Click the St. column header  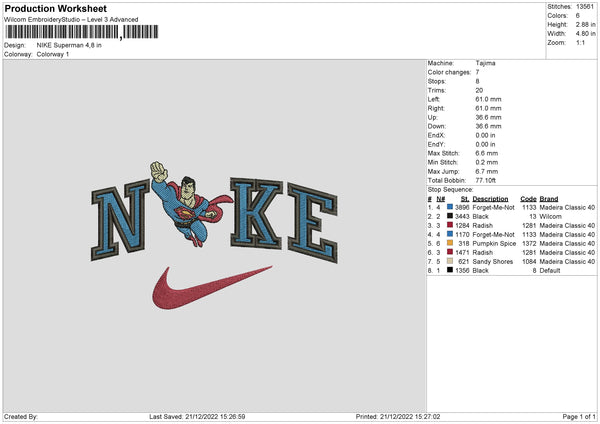(465, 199)
